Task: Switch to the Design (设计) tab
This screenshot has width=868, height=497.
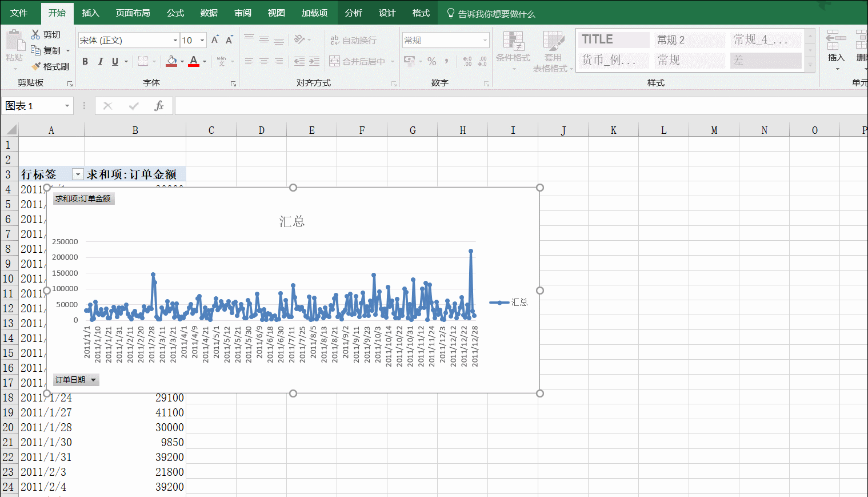Action: coord(387,13)
